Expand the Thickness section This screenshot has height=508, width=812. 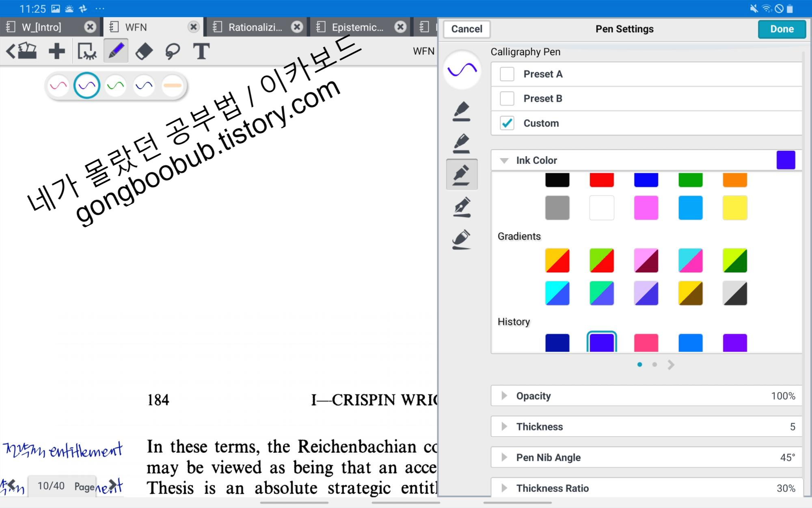coord(504,427)
